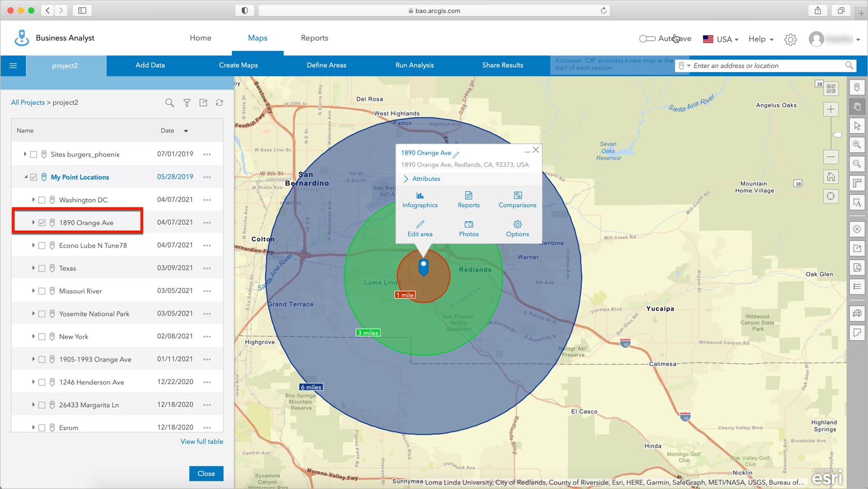The image size is (868, 489).
Task: Select the Photos icon in the popup
Action: pos(468,228)
